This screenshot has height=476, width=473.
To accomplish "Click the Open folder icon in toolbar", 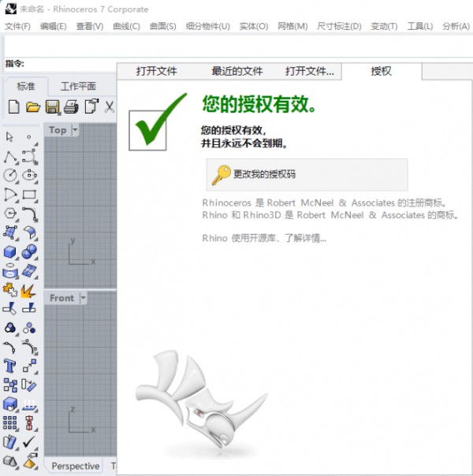I will point(33,107).
